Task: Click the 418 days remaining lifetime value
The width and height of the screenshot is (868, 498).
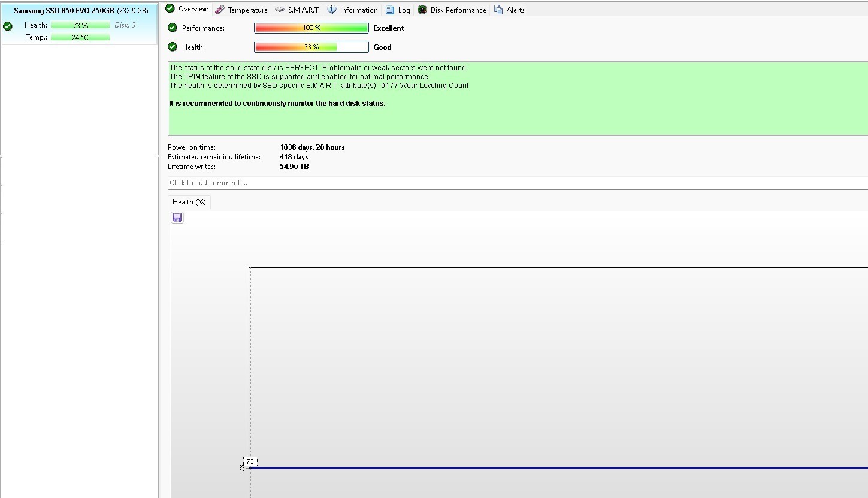Action: tap(294, 157)
